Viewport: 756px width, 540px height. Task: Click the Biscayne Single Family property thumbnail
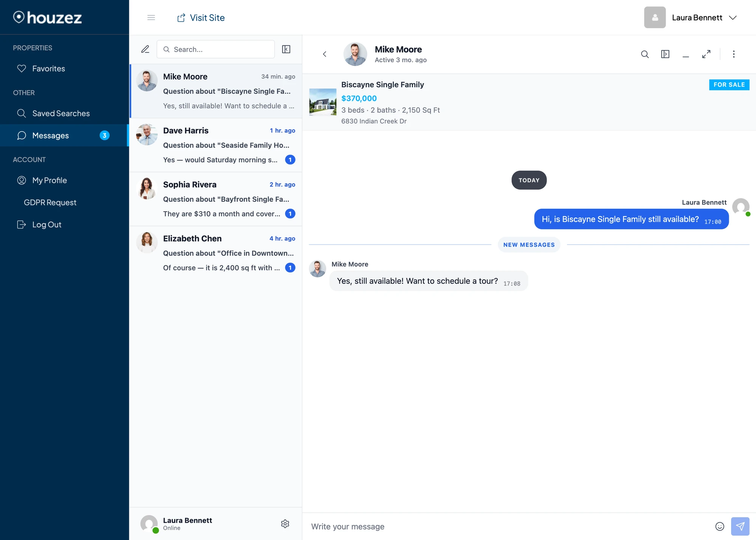323,102
